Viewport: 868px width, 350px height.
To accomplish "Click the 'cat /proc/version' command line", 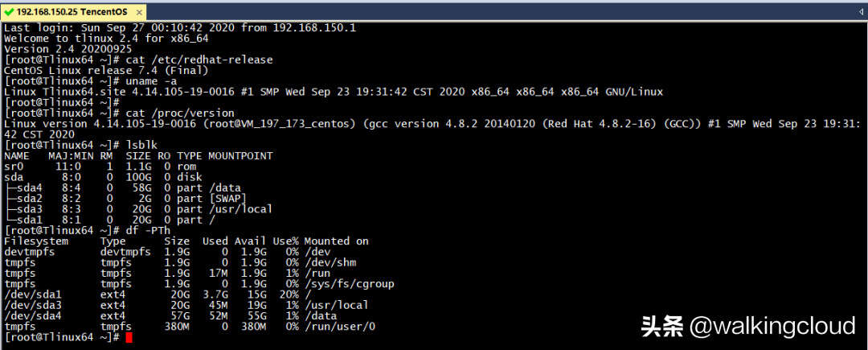I will click(x=119, y=113).
